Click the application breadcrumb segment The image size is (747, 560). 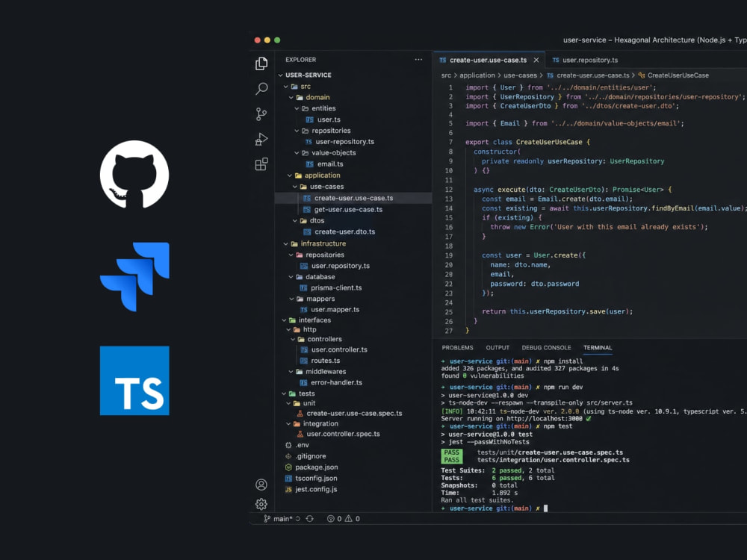[477, 75]
